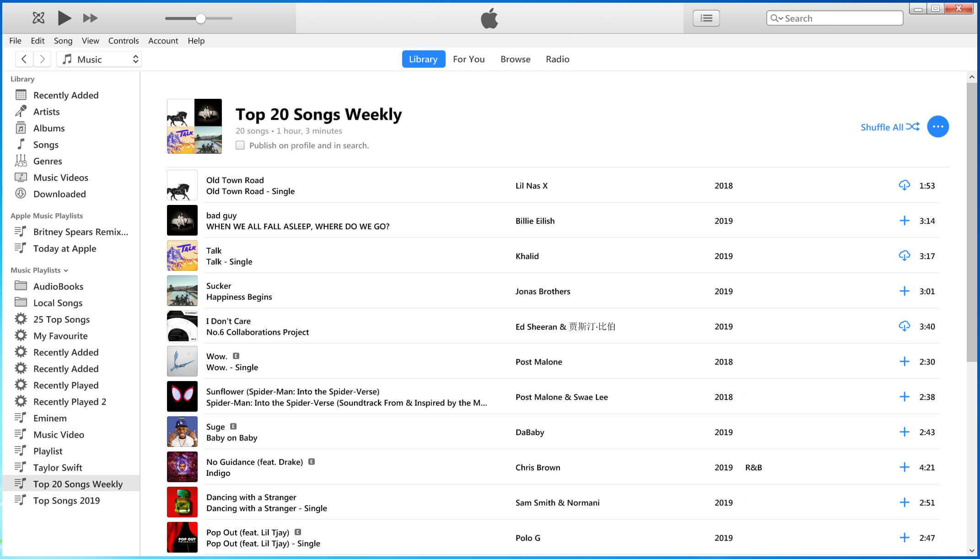Expand the Library section in sidebar
The height and width of the screenshot is (559, 980).
22,78
